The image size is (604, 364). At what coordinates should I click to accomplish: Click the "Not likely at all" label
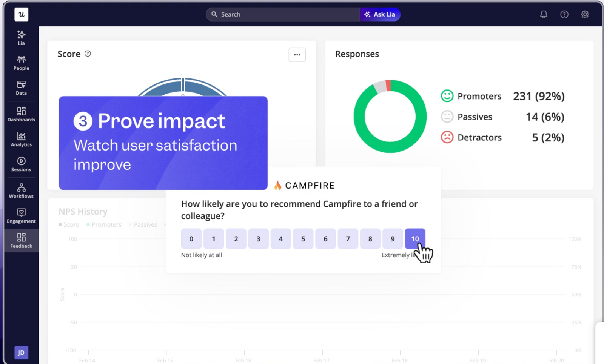(x=202, y=255)
